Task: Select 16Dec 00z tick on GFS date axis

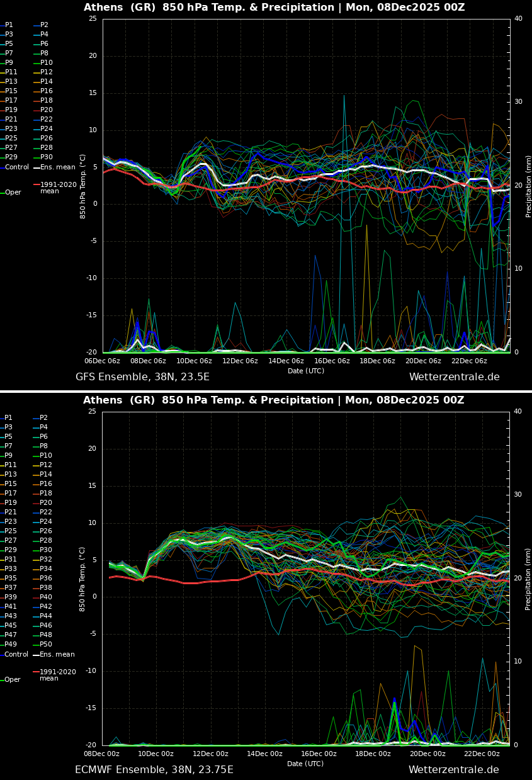Action: click(332, 361)
